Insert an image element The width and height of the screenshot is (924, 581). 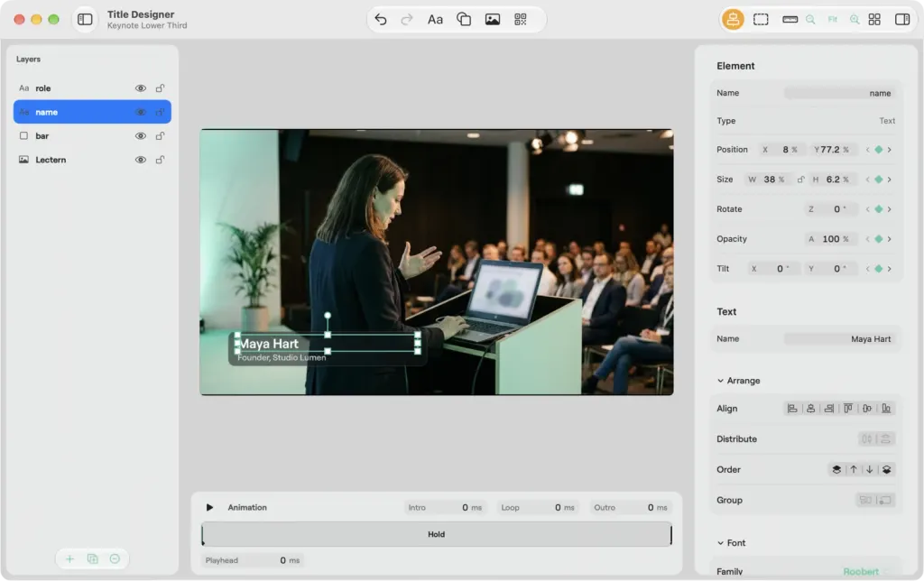(493, 20)
